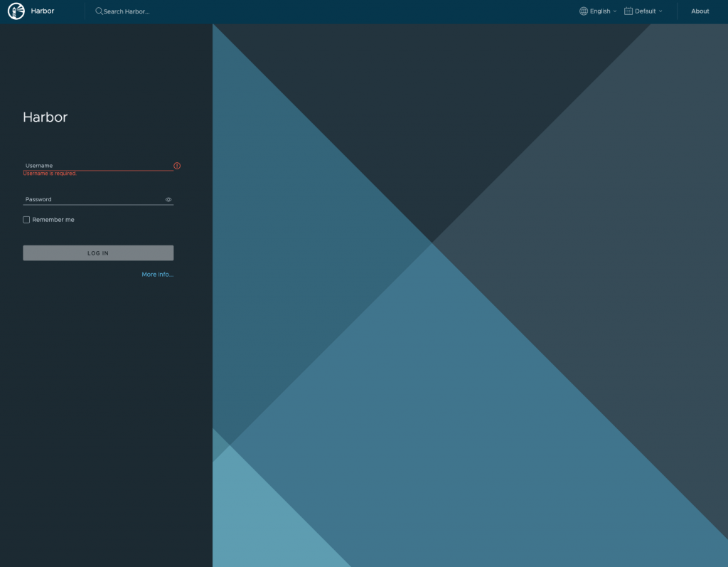728x567 pixels.
Task: Click the globe language icon
Action: (584, 11)
